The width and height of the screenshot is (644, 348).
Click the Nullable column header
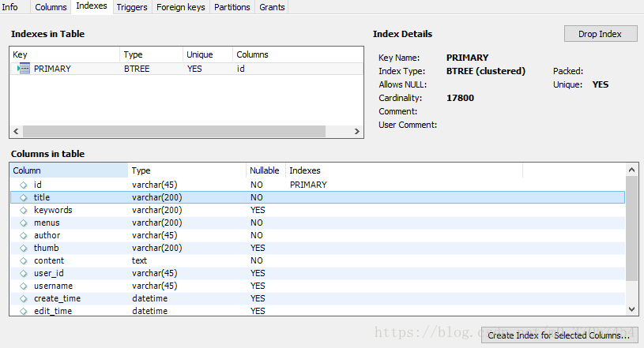266,170
